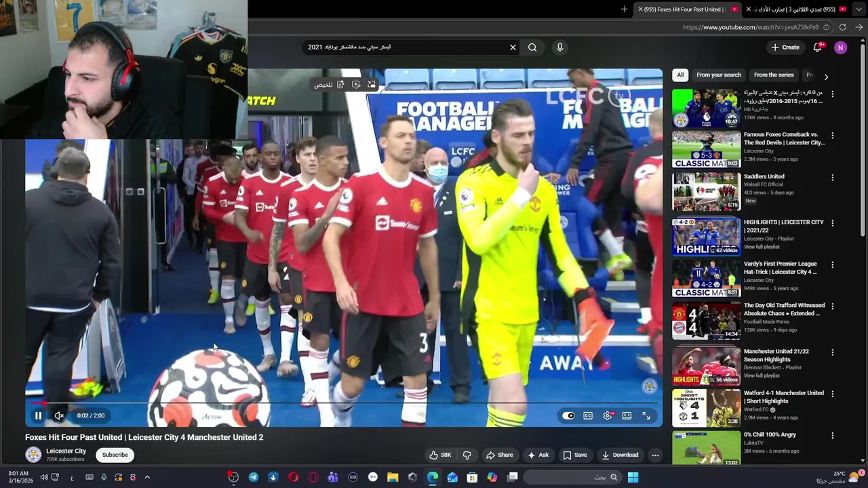Open a new browser tab

point(624,9)
